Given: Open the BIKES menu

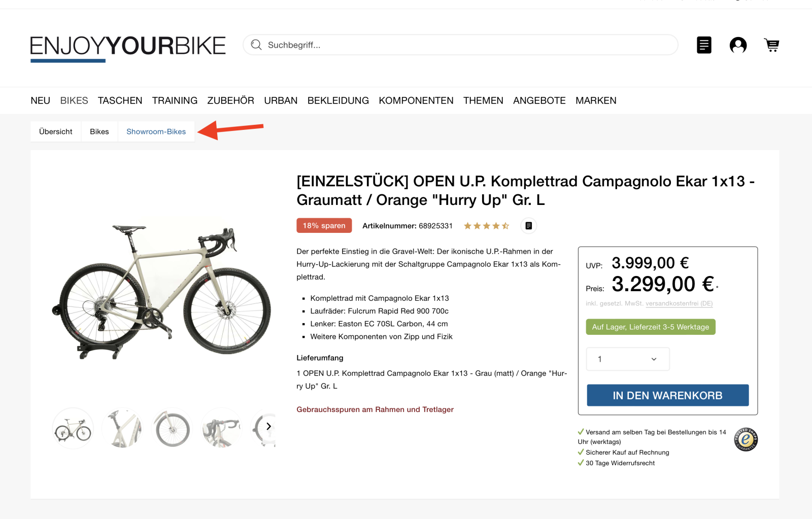Looking at the screenshot, I should (74, 100).
